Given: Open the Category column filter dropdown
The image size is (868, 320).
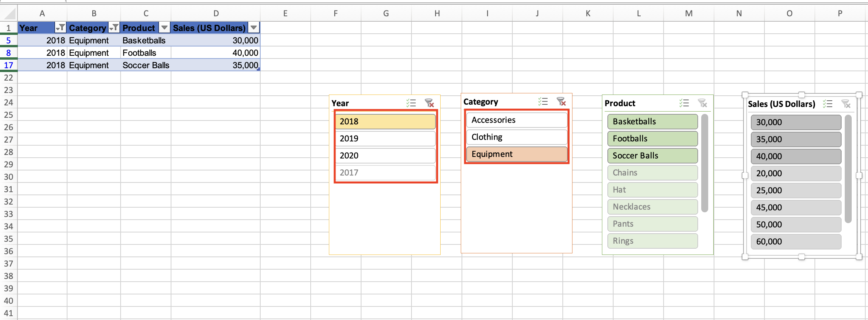Looking at the screenshot, I should pyautogui.click(x=114, y=28).
